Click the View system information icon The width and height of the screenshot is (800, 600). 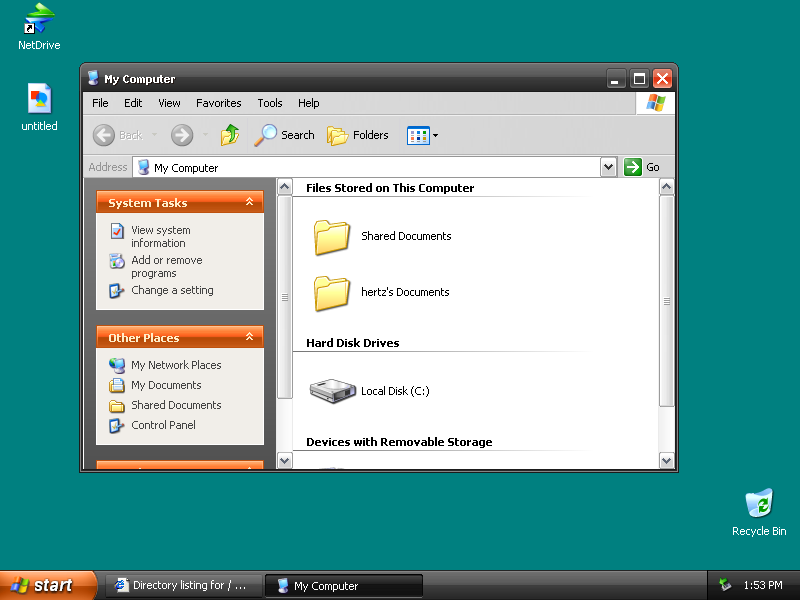click(x=117, y=231)
